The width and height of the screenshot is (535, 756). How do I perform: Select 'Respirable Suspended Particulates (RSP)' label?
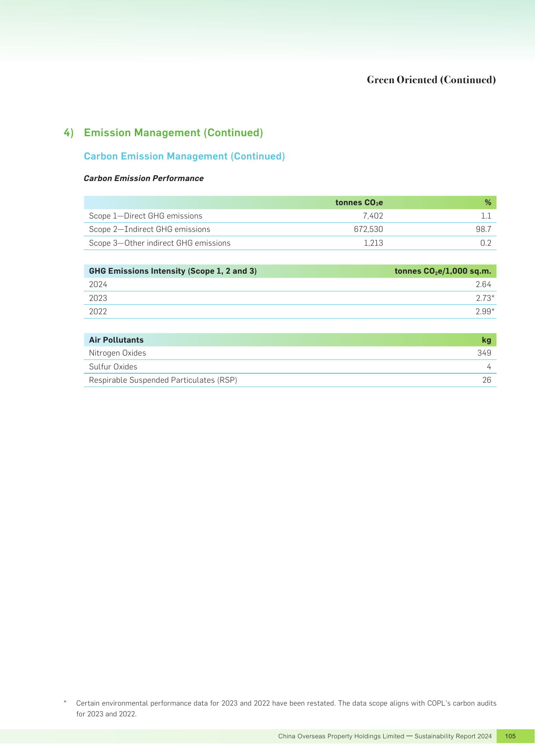[x=163, y=380]
